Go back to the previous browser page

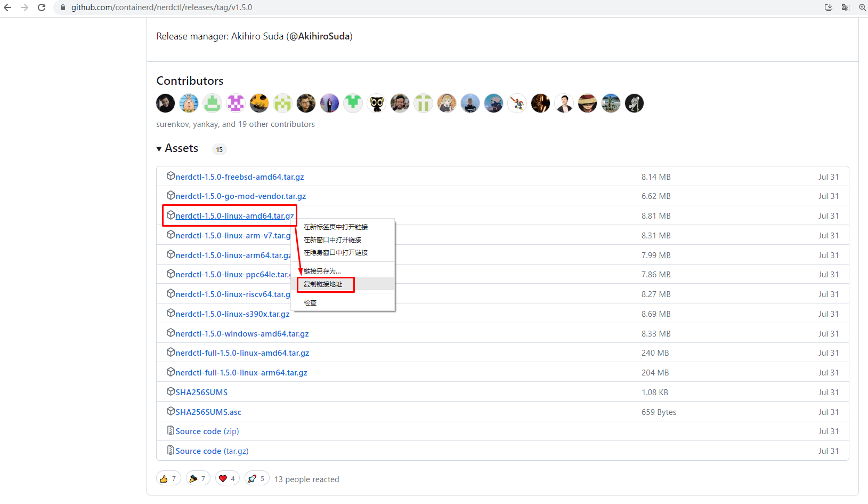[7, 7]
